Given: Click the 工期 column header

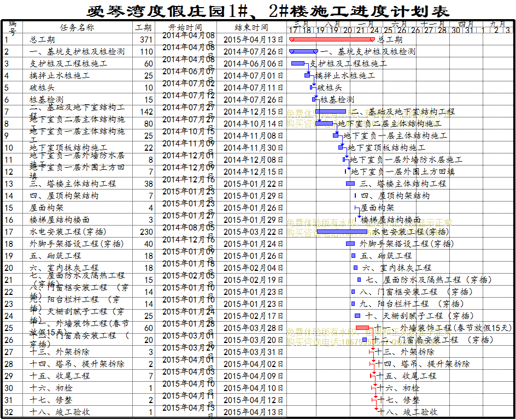Looking at the screenshot, I should point(143,28).
